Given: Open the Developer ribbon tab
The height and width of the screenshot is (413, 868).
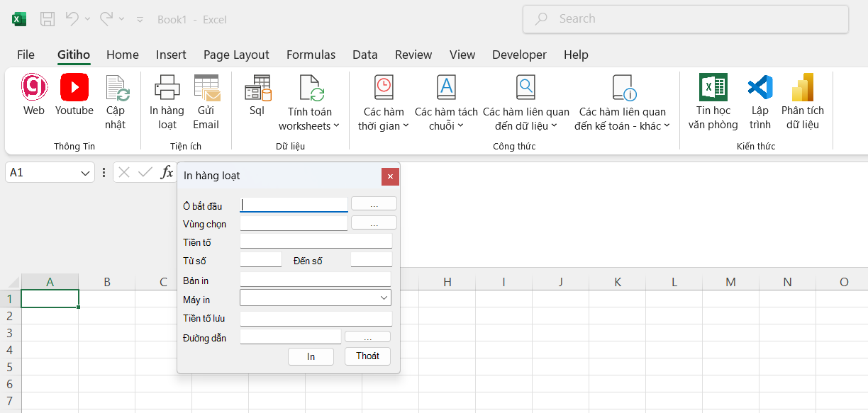Looking at the screenshot, I should (519, 55).
